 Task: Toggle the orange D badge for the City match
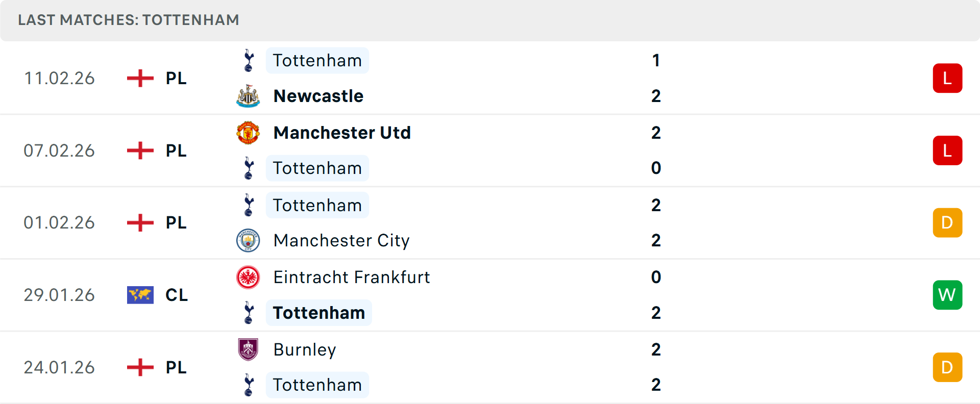947,222
